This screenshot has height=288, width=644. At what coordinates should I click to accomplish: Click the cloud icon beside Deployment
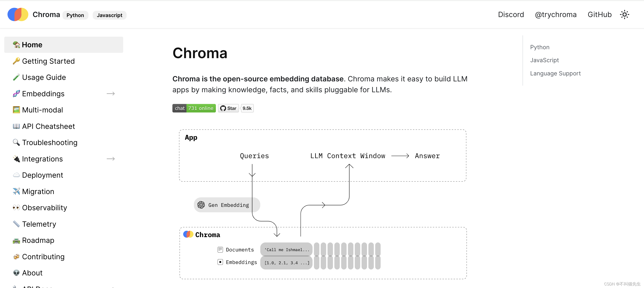[16, 175]
